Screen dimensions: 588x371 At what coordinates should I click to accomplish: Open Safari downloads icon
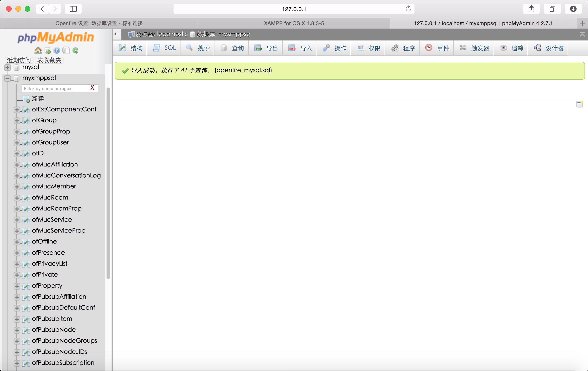coord(573,9)
